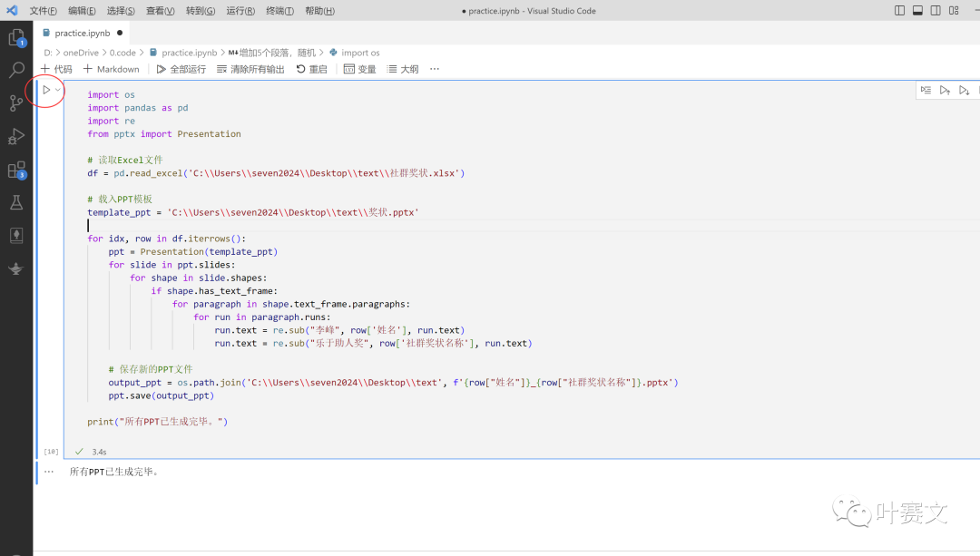
Task: Open the Source Control view
Action: [x=16, y=103]
